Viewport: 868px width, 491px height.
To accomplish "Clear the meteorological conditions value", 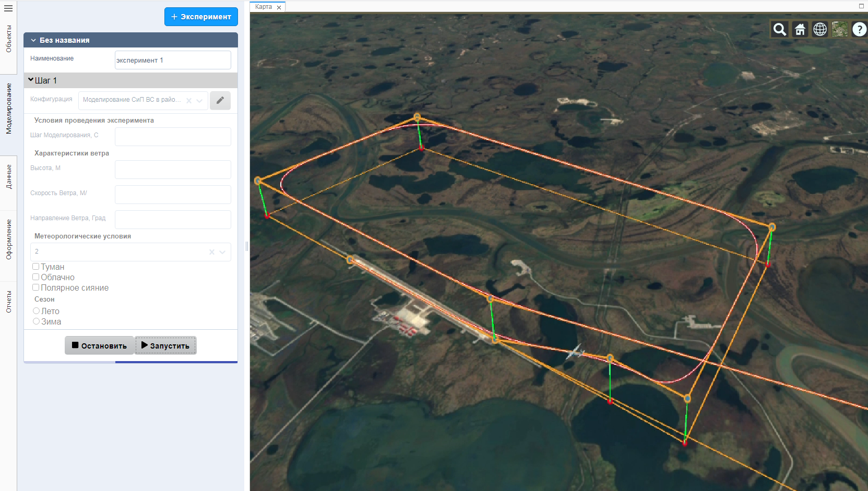I will [x=212, y=252].
